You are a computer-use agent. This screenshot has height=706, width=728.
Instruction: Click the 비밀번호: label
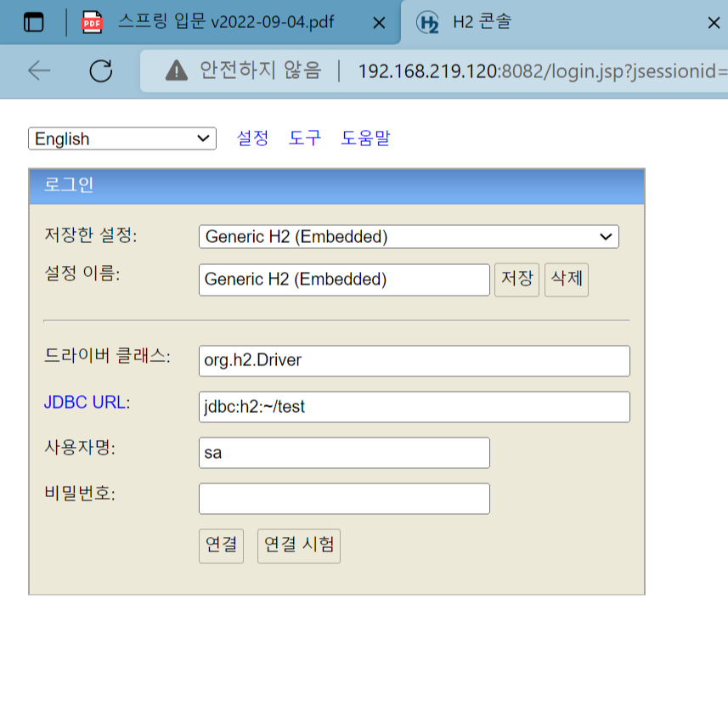80,494
